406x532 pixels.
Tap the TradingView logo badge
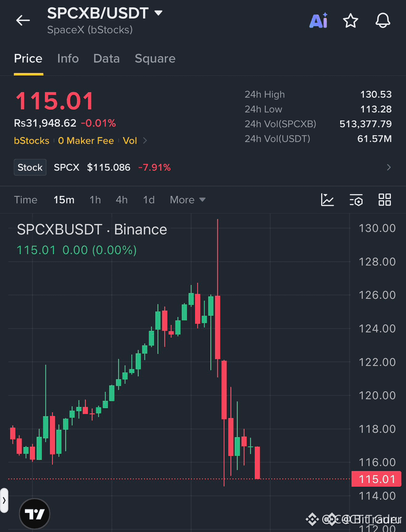click(34, 514)
